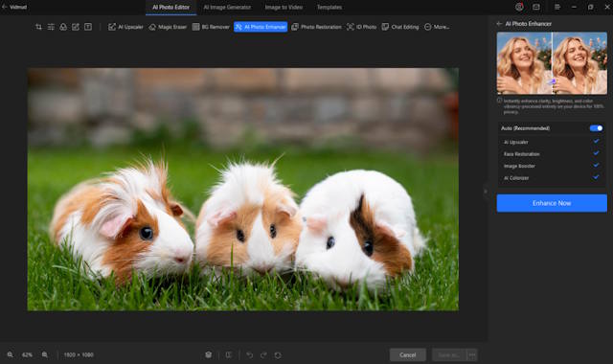
Task: Open the Chat Editing tool
Action: pyautogui.click(x=400, y=27)
